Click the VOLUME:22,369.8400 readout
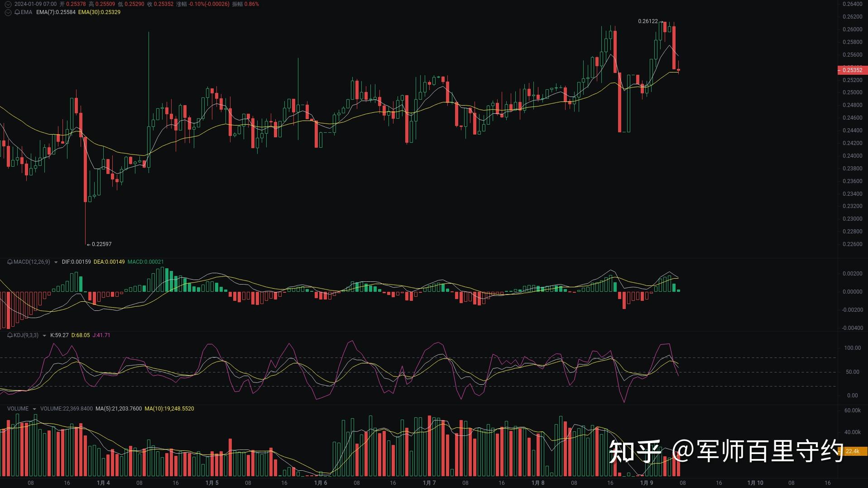Image resolution: width=868 pixels, height=488 pixels. 67,409
